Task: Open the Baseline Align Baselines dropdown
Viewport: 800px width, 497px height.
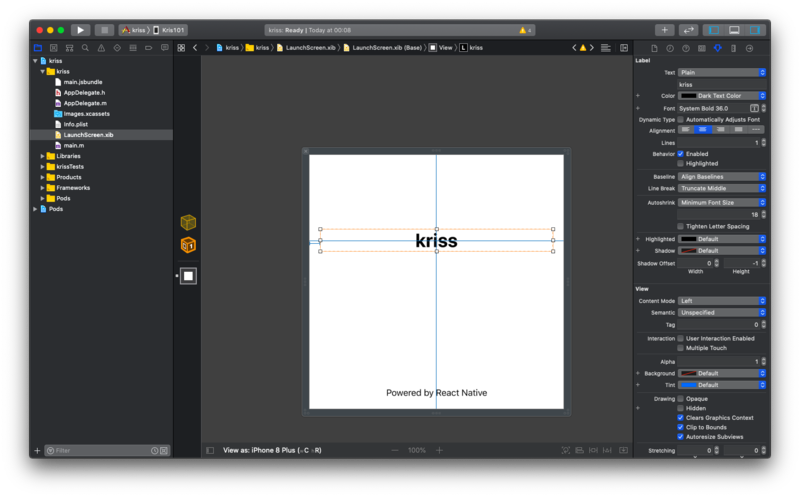Action: pos(722,177)
